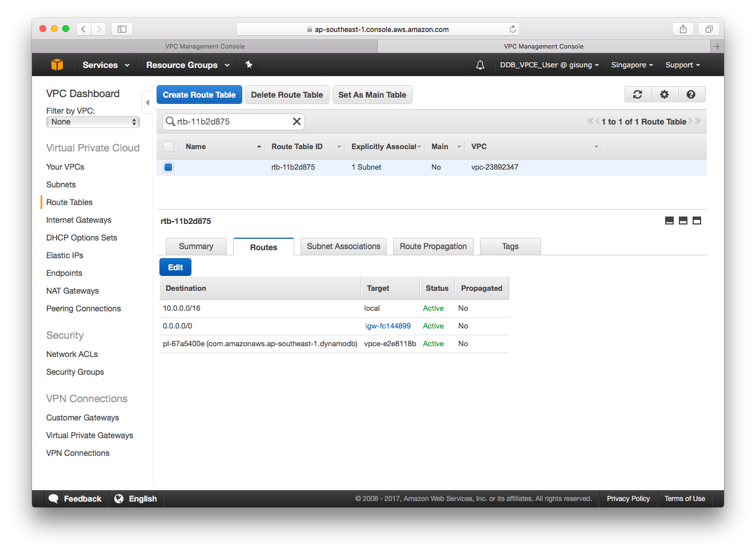This screenshot has width=756, height=553.
Task: Uncheck the rtb-11b2d875 row checkbox
Action: pos(169,167)
